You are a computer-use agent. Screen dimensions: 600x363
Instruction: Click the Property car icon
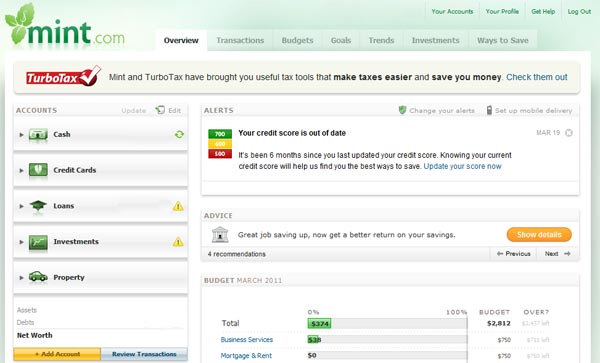(38, 277)
